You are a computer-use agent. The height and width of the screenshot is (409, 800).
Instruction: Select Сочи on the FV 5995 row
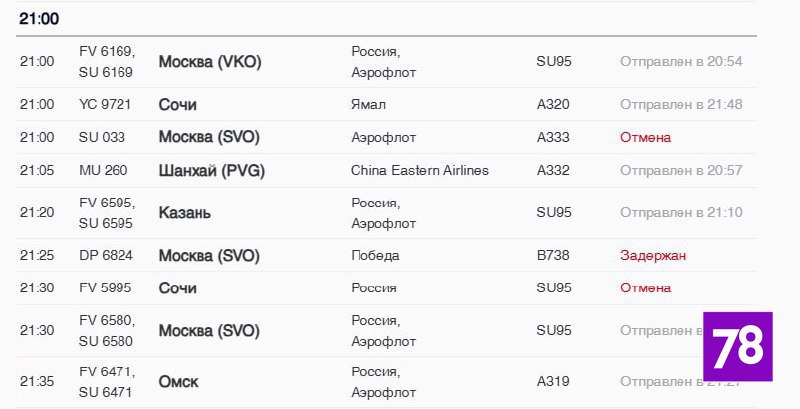click(178, 288)
